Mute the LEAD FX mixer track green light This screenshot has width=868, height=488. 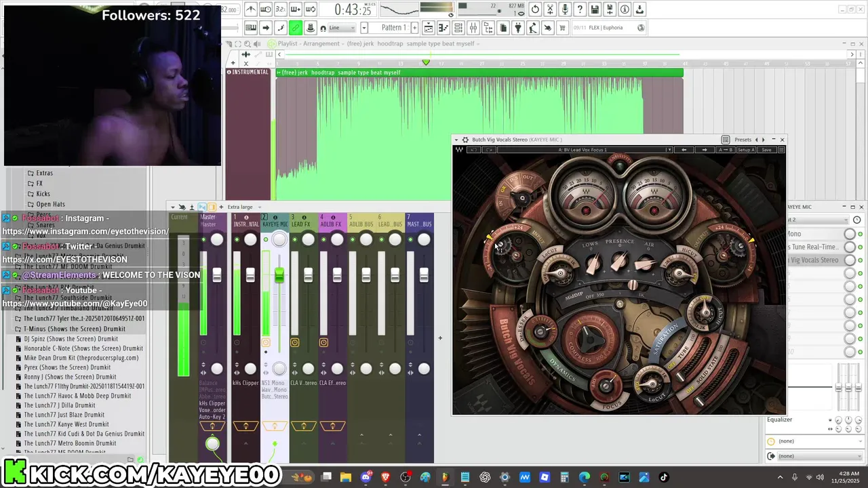pos(294,240)
